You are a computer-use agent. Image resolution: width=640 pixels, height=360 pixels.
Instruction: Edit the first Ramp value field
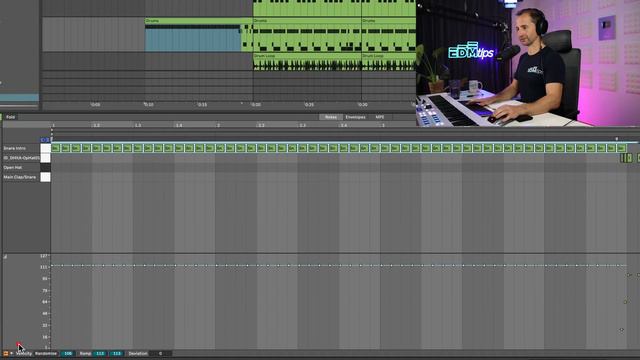point(100,353)
